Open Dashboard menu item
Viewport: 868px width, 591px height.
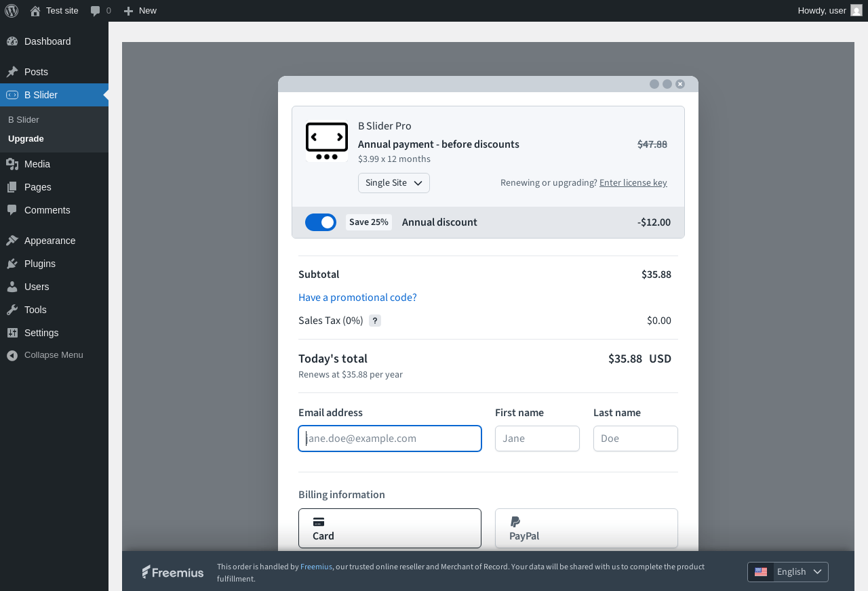click(54, 41)
